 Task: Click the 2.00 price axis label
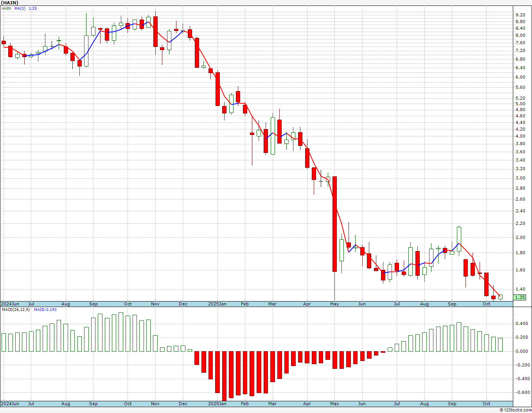click(x=520, y=237)
